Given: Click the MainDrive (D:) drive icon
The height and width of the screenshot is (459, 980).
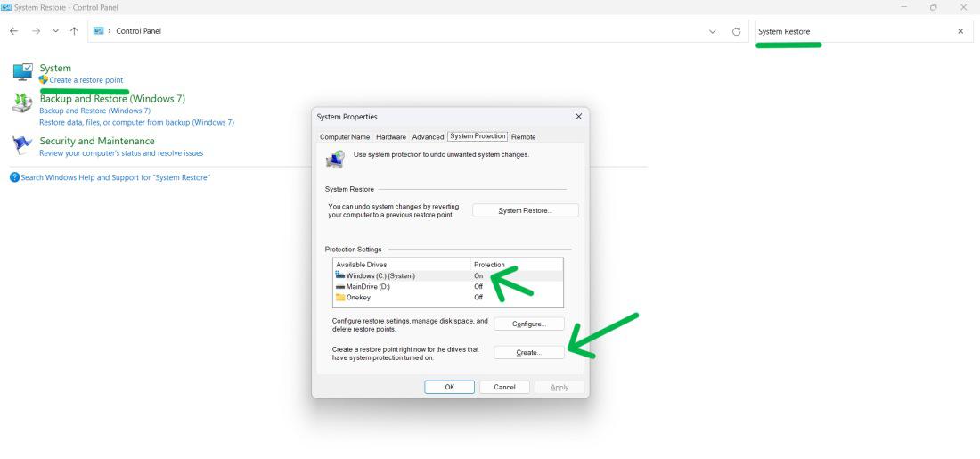Looking at the screenshot, I should point(340,286).
